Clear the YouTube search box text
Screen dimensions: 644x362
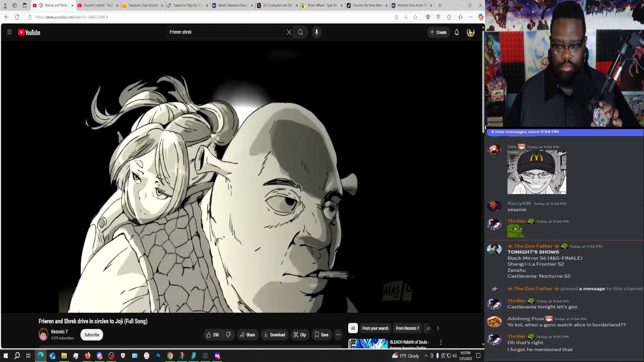click(x=289, y=32)
